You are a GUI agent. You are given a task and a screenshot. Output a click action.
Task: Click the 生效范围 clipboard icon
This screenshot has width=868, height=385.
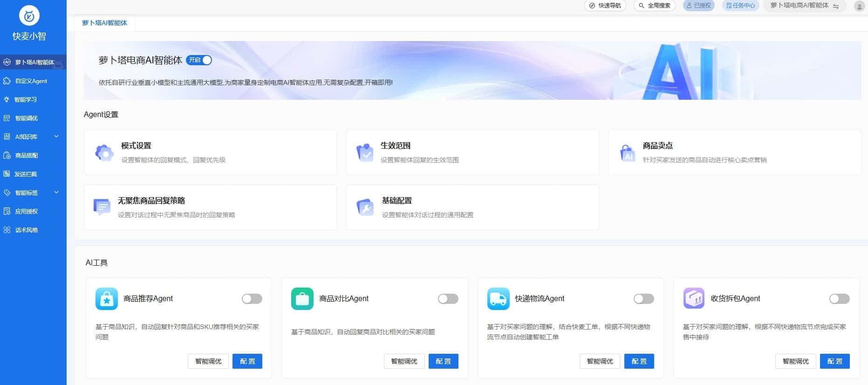click(x=365, y=152)
